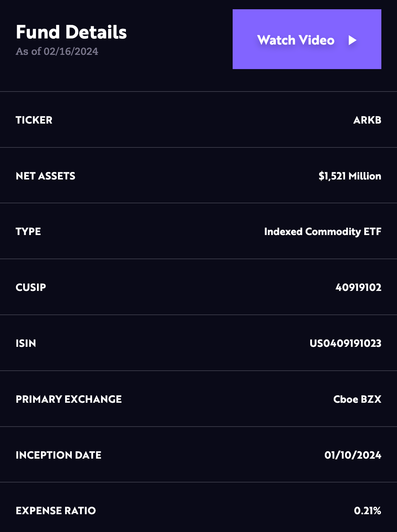Select the Cboe BZX value
397x532 pixels.
click(357, 399)
